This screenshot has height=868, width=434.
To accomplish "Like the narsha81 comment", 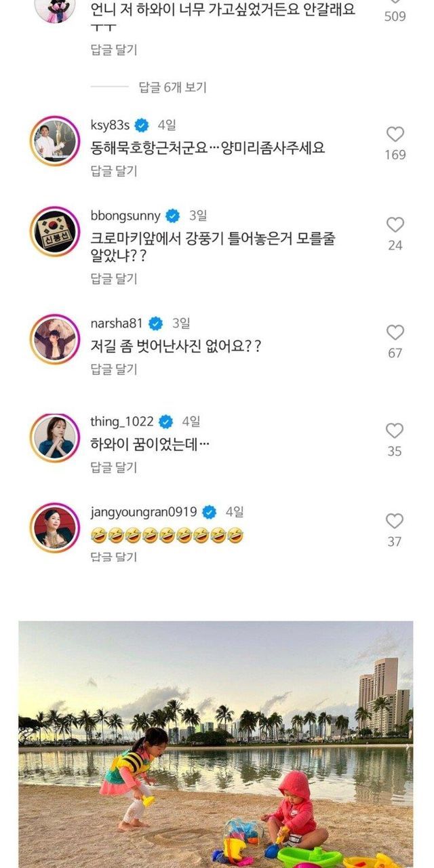I will pos(395,332).
